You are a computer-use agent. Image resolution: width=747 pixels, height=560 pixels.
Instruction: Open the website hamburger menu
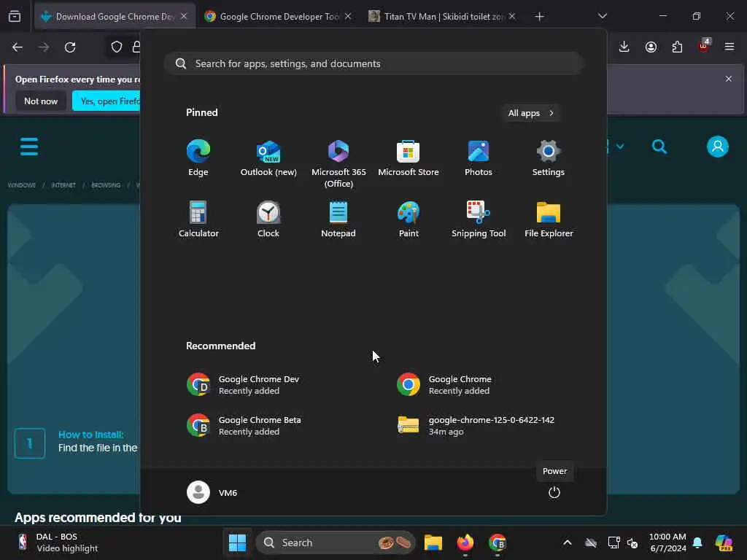tap(29, 146)
